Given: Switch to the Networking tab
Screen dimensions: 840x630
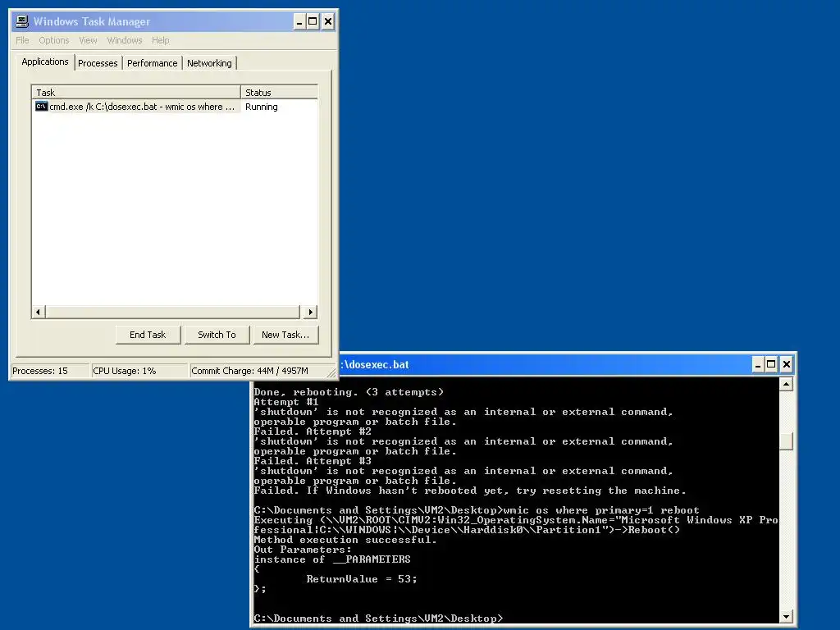Looking at the screenshot, I should click(x=209, y=63).
